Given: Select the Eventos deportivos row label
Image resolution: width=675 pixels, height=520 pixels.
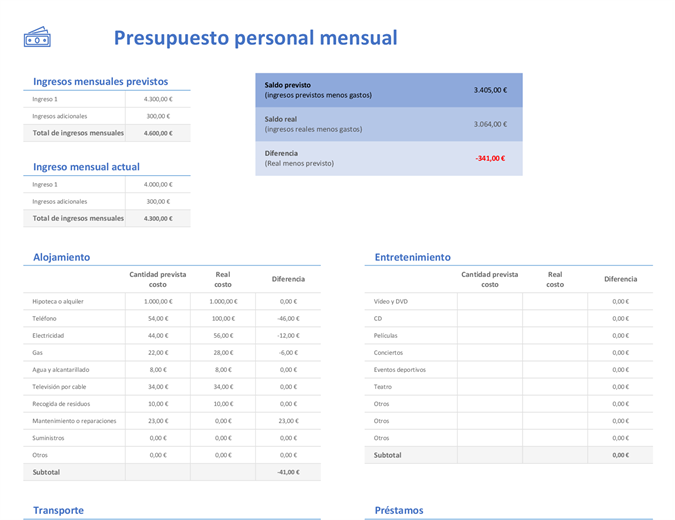Looking at the screenshot, I should click(x=399, y=370).
